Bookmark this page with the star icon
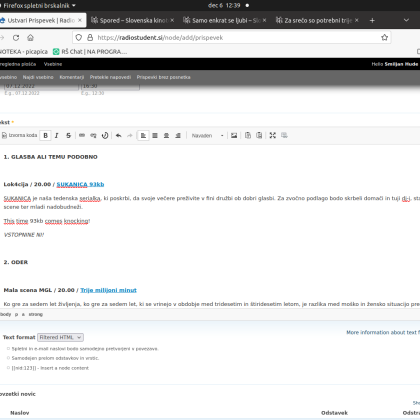 [x=384, y=38]
